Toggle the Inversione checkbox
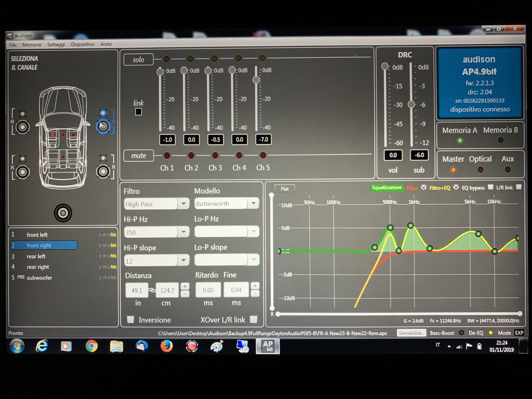Screen dimensions: 532x399 (131, 319)
